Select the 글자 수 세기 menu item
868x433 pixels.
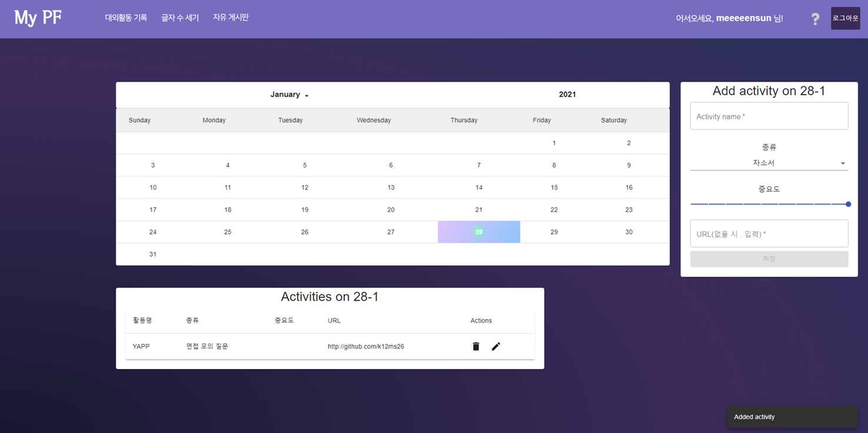[179, 18]
